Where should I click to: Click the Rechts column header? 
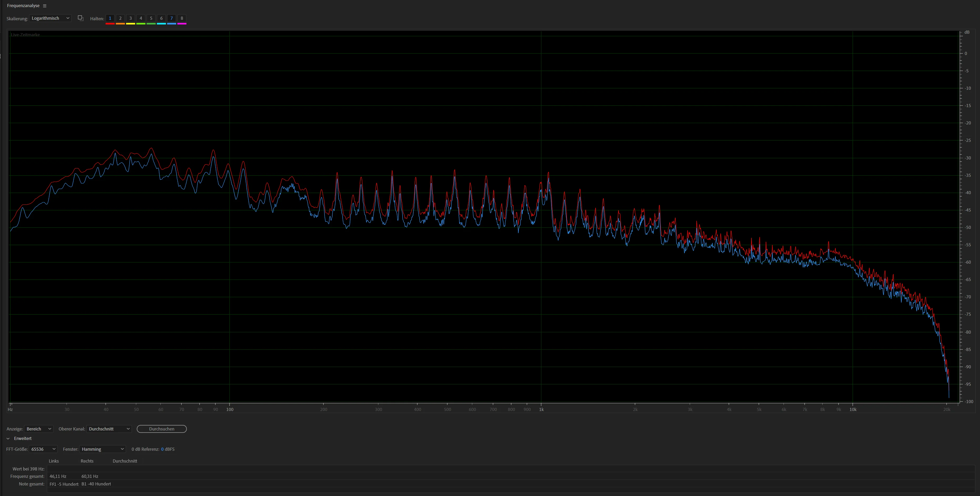[x=87, y=461]
